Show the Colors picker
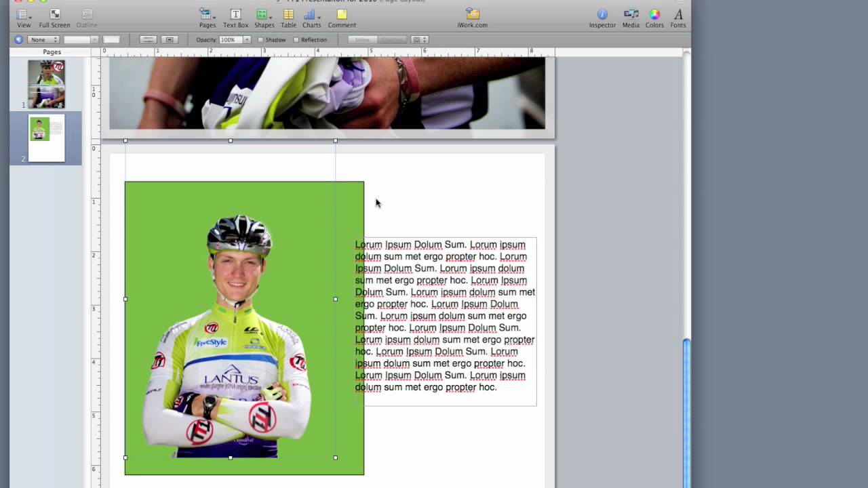868x488 pixels. (654, 18)
